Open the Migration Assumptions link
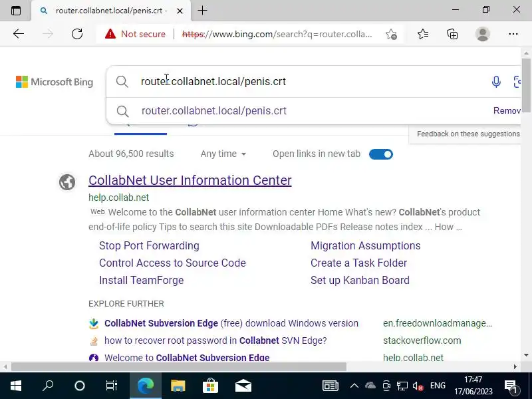The width and height of the screenshot is (532, 399). tap(365, 245)
